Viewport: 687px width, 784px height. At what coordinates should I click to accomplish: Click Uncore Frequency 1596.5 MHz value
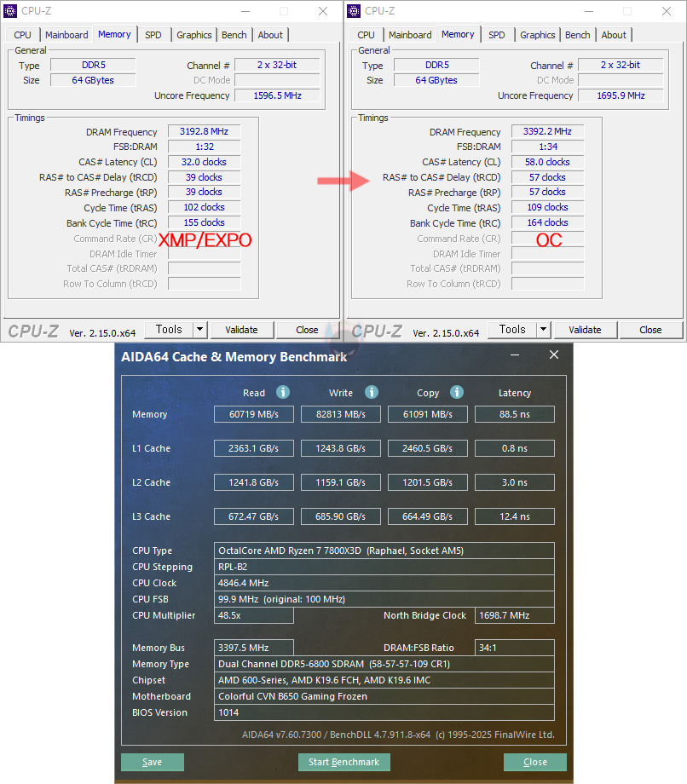tap(278, 95)
